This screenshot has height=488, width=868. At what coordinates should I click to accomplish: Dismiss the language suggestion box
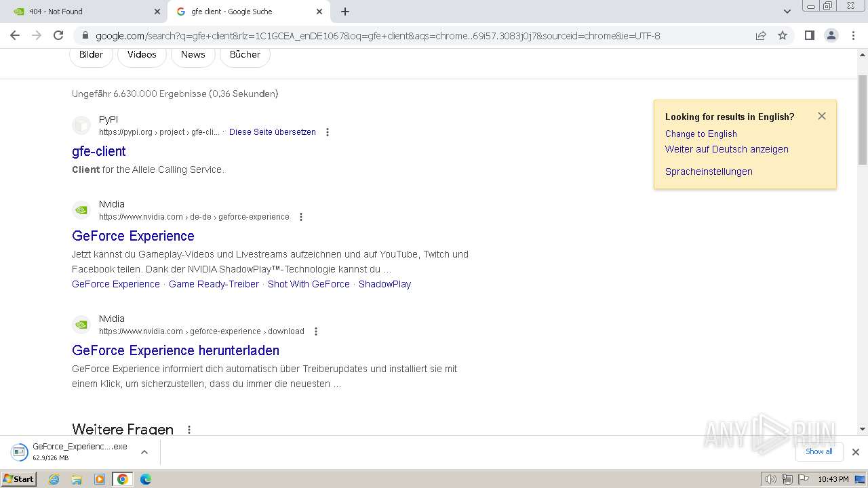pyautogui.click(x=822, y=116)
